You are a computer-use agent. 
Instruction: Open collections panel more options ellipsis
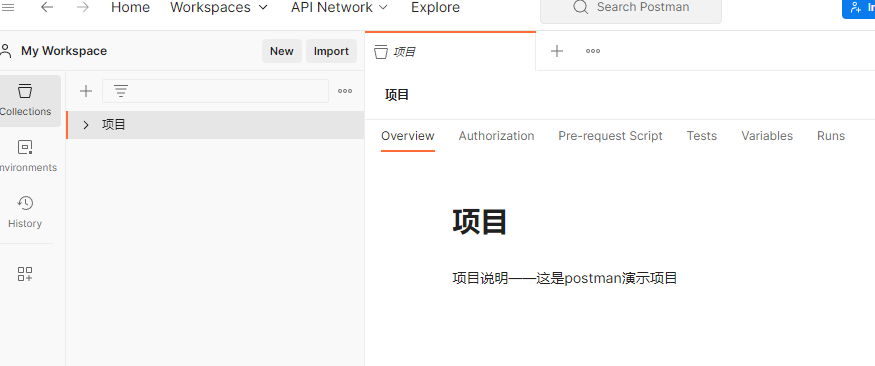point(345,91)
